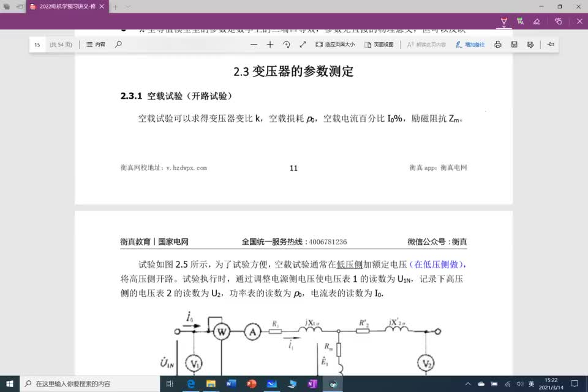588x392 pixels.
Task: Open PowerPoint from the taskbar
Action: click(251, 384)
